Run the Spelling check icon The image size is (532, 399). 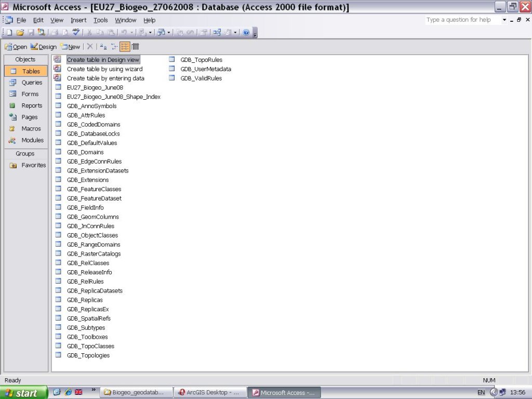click(76, 32)
